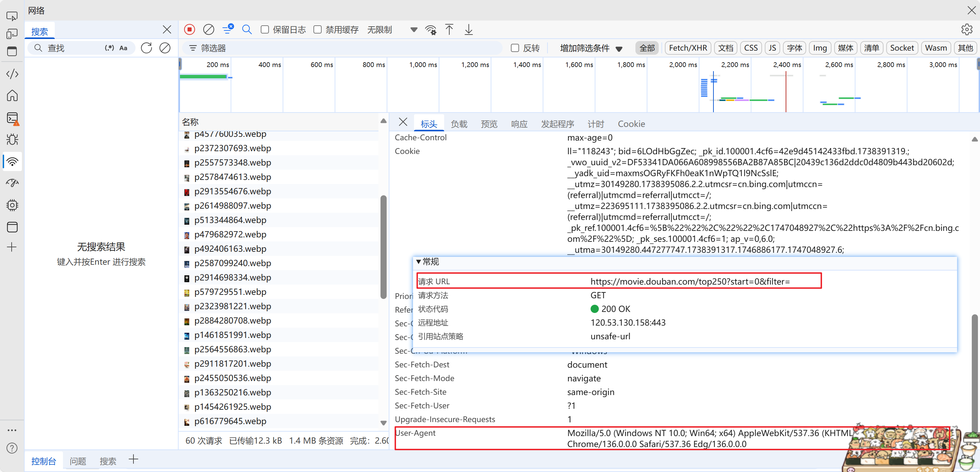Select the All filter type
This screenshot has height=472, width=980.
[647, 48]
